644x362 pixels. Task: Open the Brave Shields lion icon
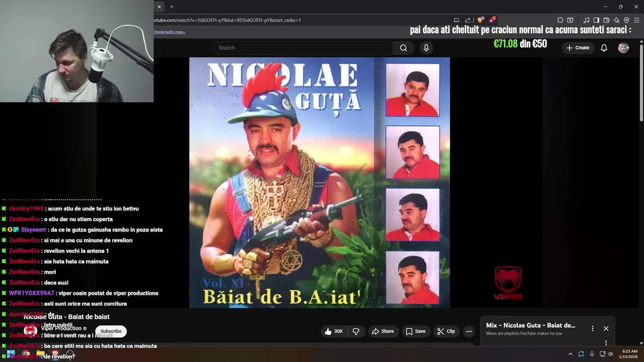pos(480,20)
